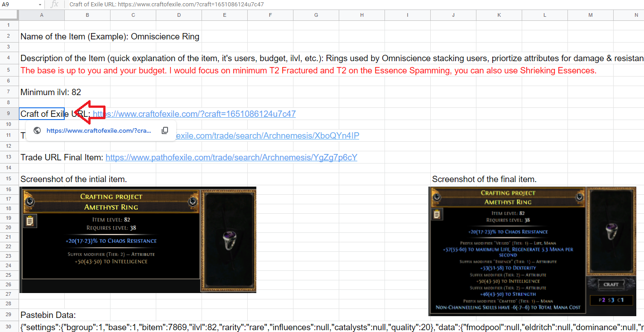Click the select-all corner box
The width and height of the screenshot is (644, 332).
click(9, 15)
